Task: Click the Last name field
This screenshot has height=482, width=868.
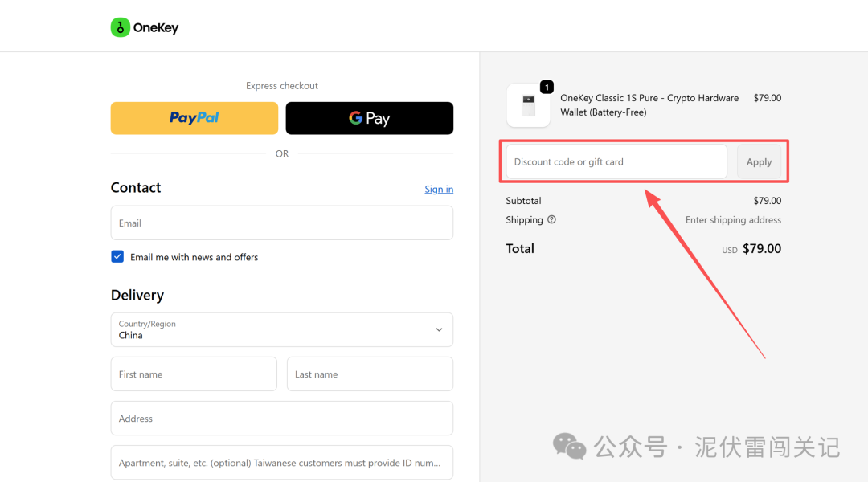Action: (x=370, y=374)
